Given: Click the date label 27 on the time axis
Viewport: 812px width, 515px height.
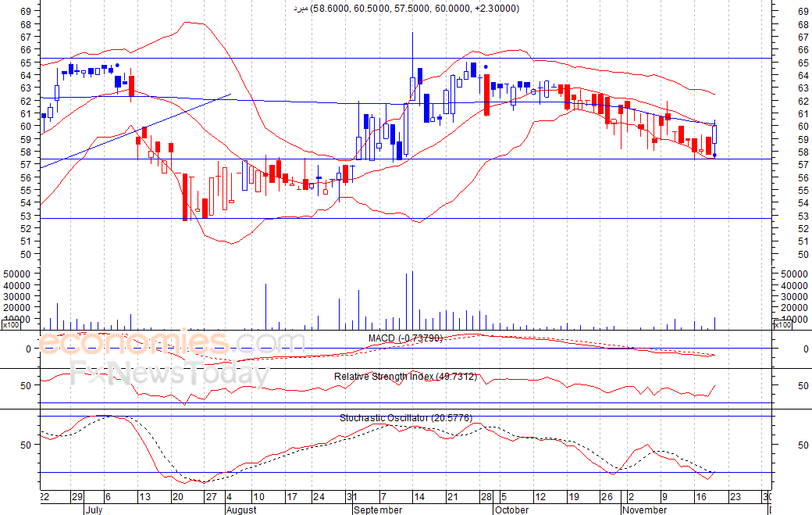Looking at the screenshot, I should click(212, 497).
